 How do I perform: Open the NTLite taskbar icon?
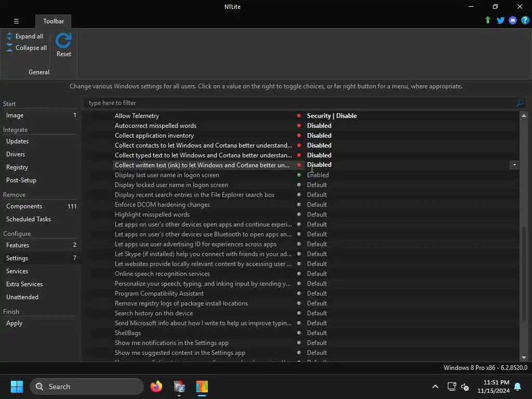(x=202, y=387)
